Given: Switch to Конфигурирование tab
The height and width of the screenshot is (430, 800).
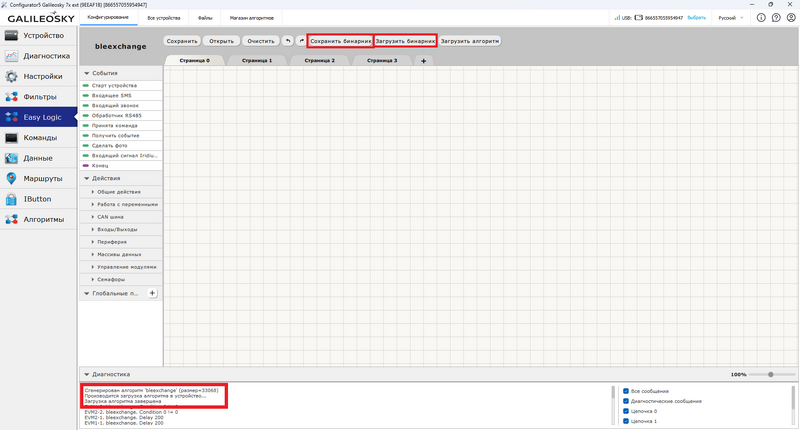Looking at the screenshot, I should (108, 17).
